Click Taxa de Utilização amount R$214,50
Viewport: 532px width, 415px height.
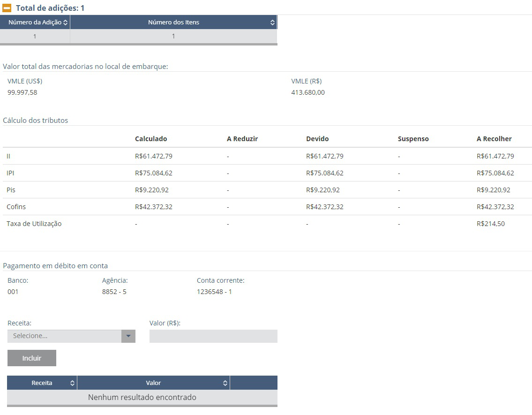[x=491, y=224]
